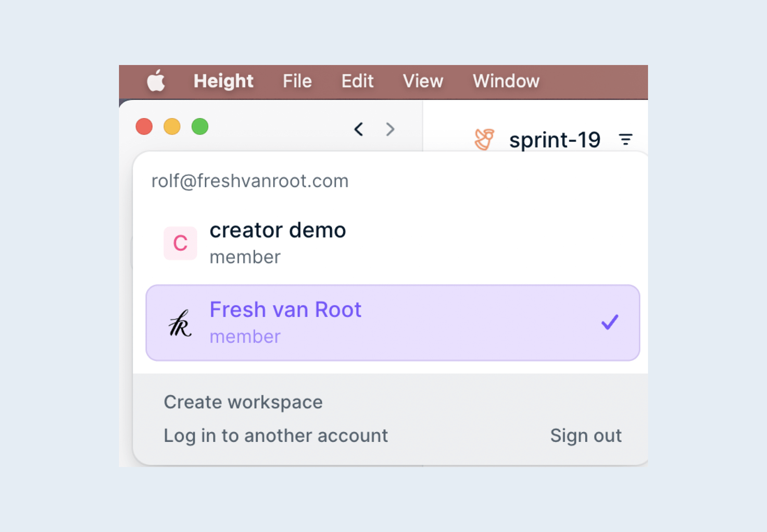Click the sprint-19 list angel icon

484,139
